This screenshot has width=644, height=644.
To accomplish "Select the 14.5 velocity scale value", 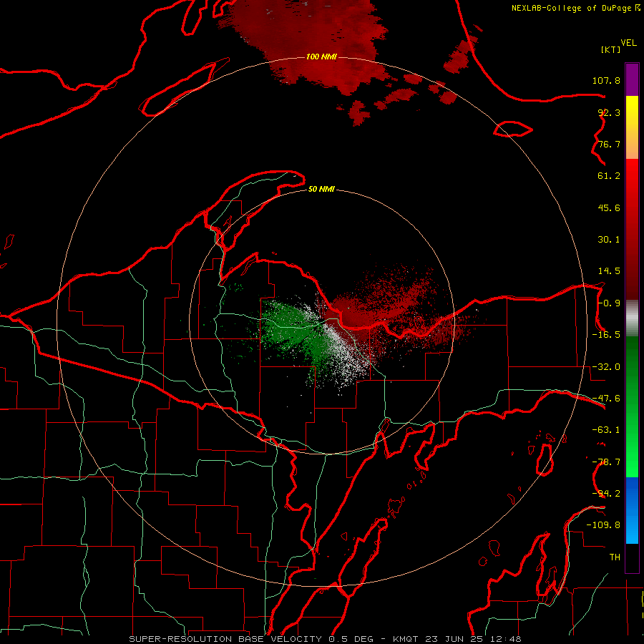I will 609,271.
